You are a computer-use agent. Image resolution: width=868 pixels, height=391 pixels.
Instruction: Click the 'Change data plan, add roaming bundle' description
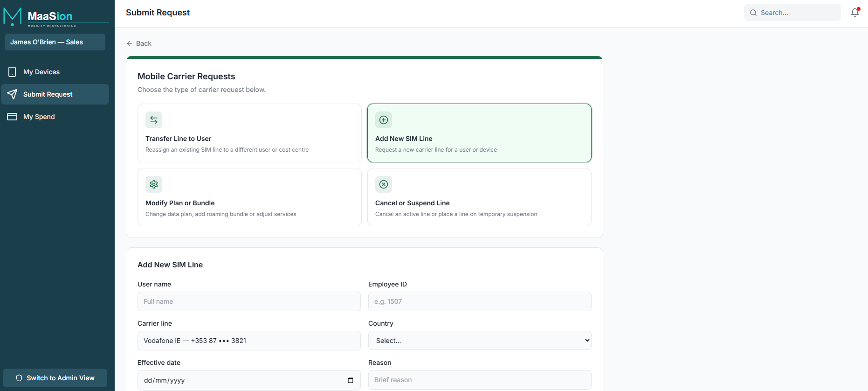[x=221, y=214]
